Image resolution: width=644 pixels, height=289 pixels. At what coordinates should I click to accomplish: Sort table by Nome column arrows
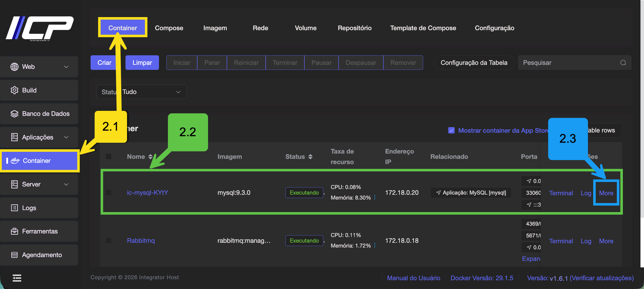(x=150, y=157)
